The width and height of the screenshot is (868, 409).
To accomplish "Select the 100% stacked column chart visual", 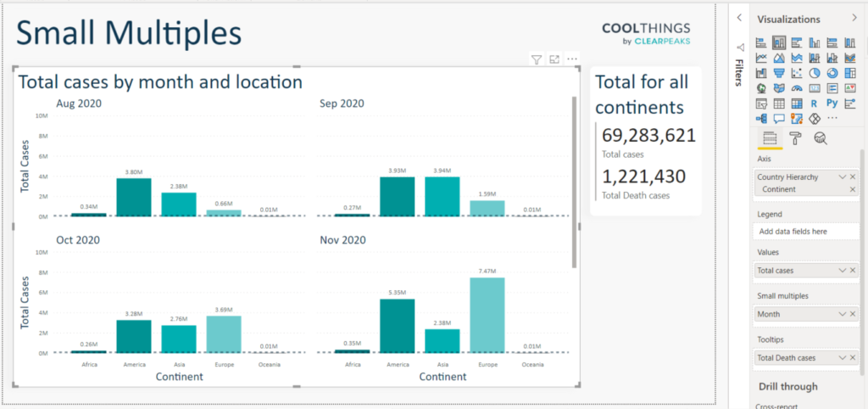I will [849, 42].
